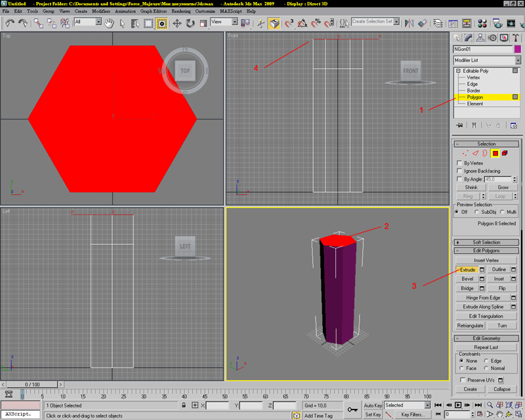The image size is (525, 420).
Task: Open the Graph Editors menu
Action: tap(154, 11)
